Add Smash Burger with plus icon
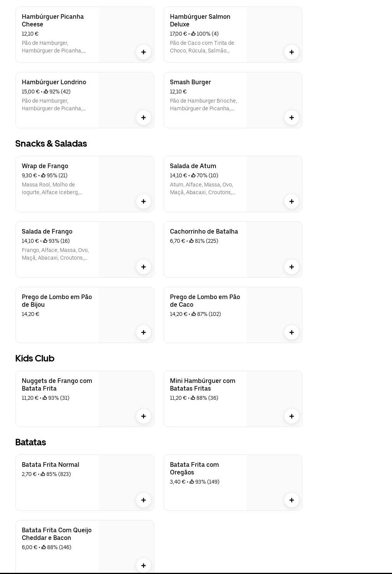This screenshot has width=392, height=574. (x=292, y=118)
